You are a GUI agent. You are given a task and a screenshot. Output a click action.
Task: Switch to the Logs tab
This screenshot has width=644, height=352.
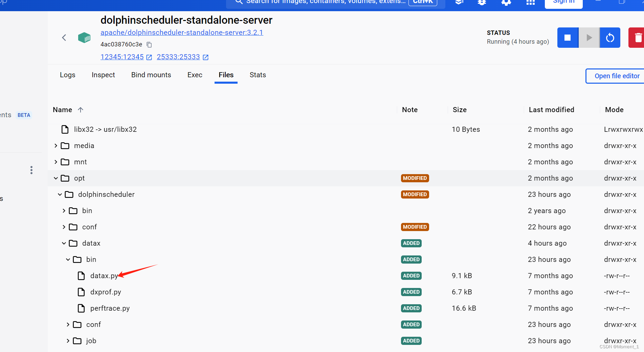(x=67, y=75)
